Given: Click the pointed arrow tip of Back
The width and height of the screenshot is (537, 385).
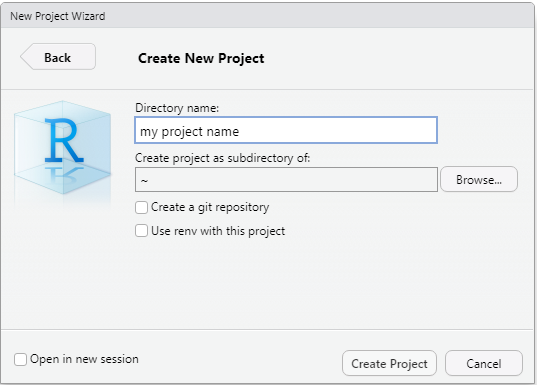Looking at the screenshot, I should [x=24, y=57].
